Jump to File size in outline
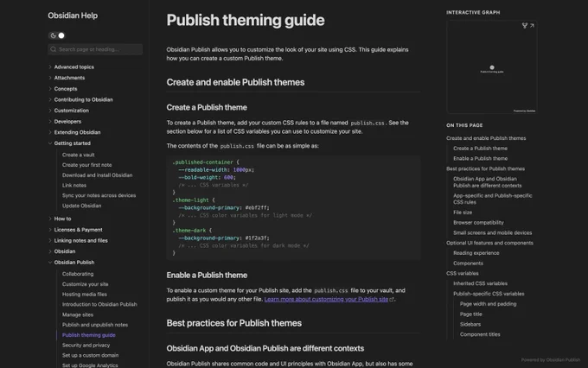 463,213
